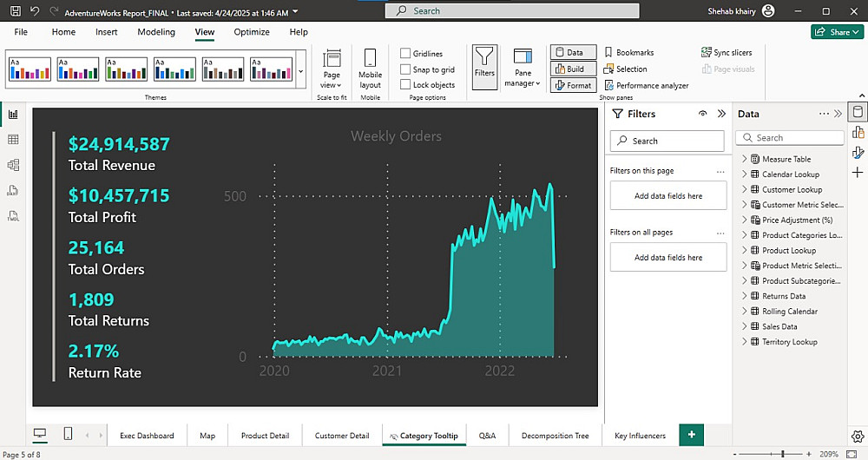Add a new page with plus button

point(692,435)
